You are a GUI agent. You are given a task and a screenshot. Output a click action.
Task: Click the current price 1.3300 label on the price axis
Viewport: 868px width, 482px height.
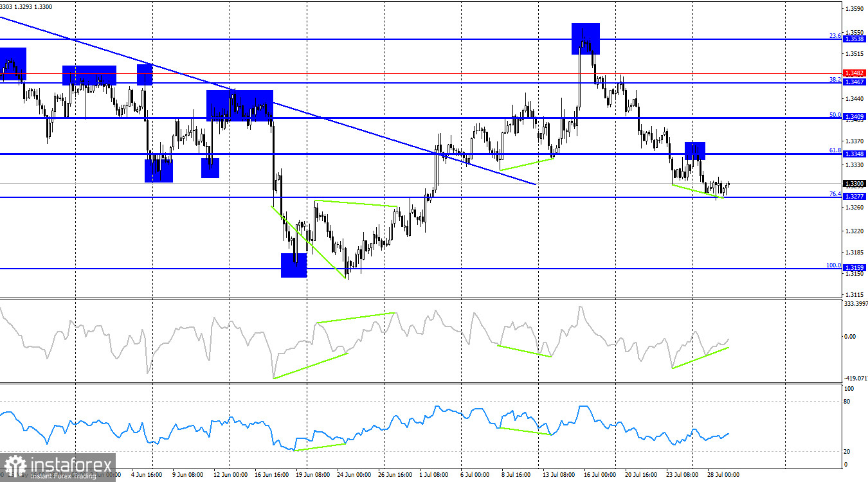click(854, 184)
